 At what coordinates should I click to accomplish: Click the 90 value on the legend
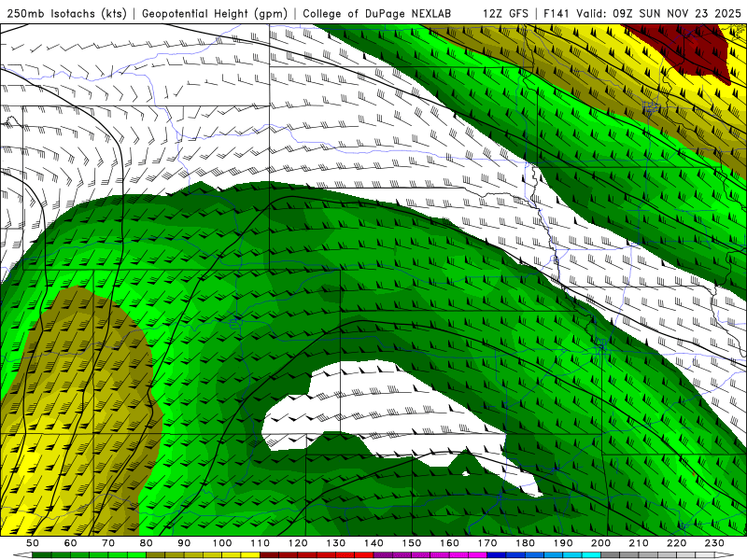point(184,543)
